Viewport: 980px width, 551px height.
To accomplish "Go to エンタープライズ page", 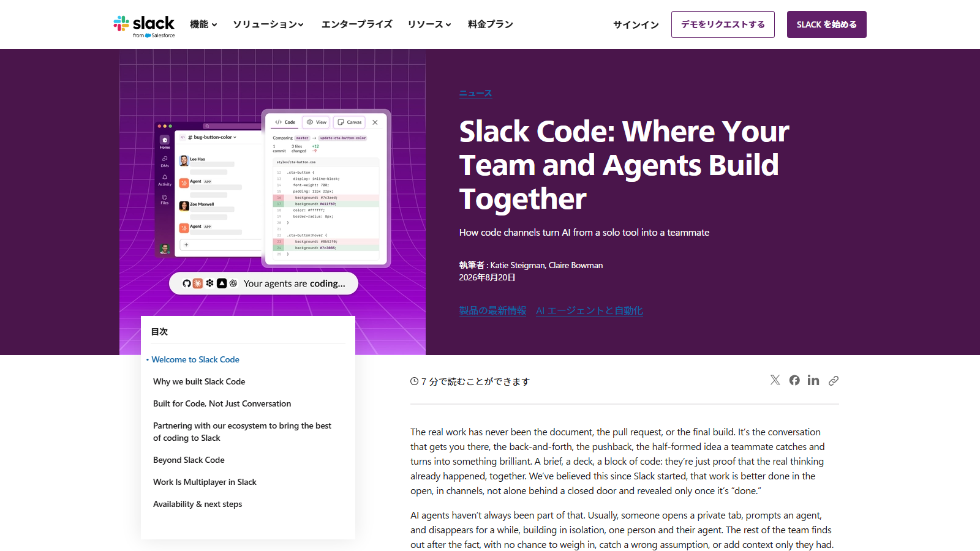I will point(357,24).
